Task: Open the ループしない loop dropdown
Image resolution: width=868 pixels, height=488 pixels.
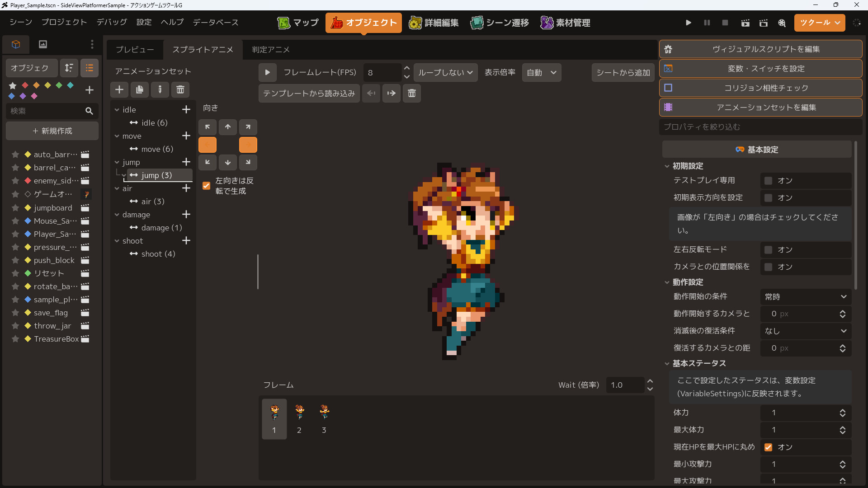Action: click(x=445, y=72)
